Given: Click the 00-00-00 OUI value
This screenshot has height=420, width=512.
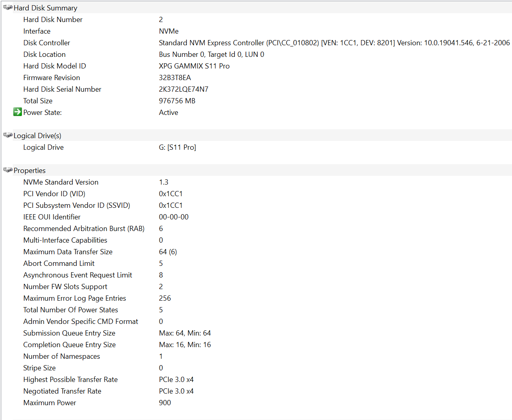Looking at the screenshot, I should (x=174, y=217).
